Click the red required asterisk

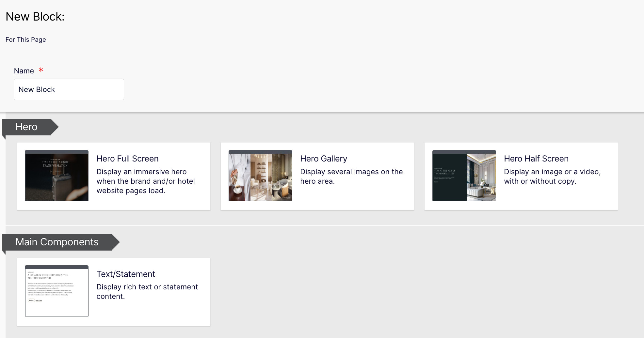pos(41,70)
